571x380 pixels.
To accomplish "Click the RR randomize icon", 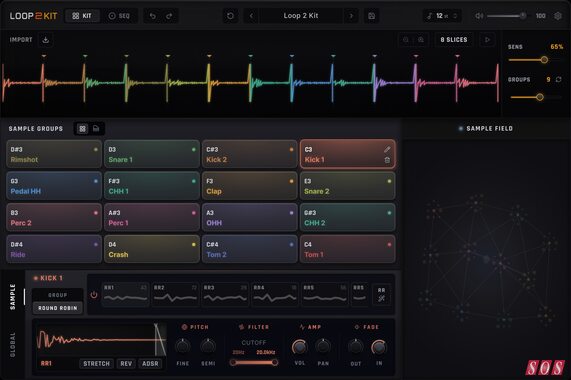I will (381, 294).
